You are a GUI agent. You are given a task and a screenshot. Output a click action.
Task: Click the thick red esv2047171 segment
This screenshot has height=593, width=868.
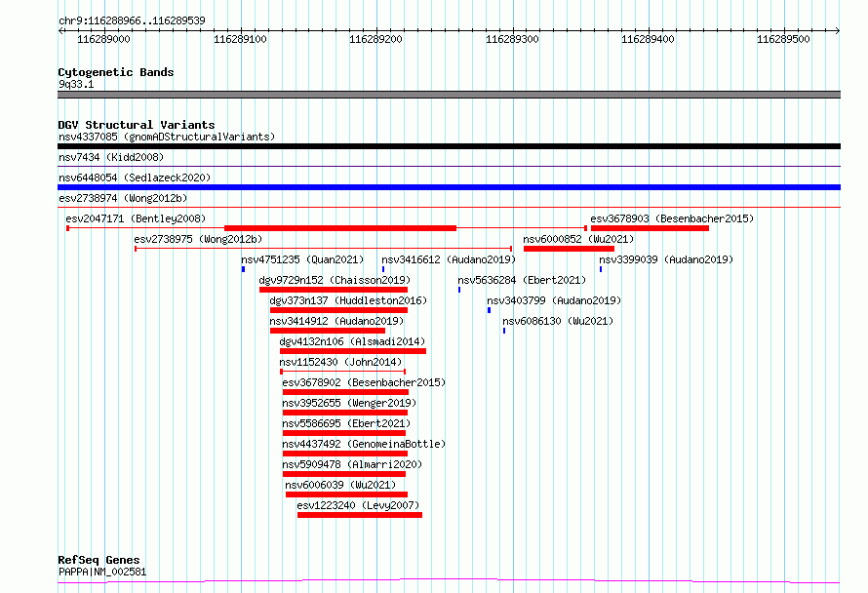click(340, 228)
